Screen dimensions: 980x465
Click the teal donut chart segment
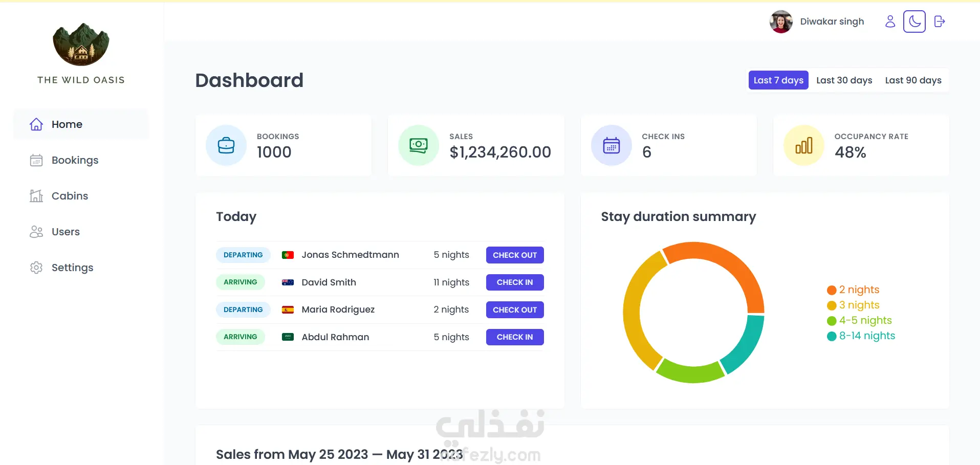(x=747, y=344)
